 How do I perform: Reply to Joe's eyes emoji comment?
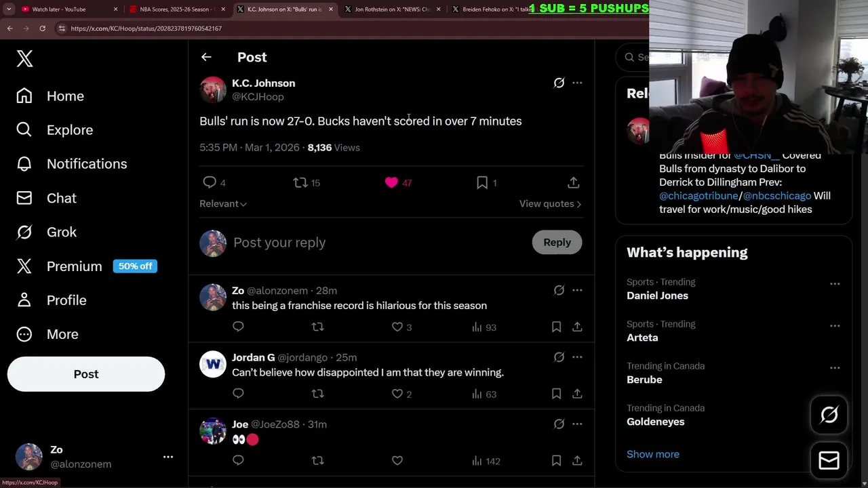238,461
